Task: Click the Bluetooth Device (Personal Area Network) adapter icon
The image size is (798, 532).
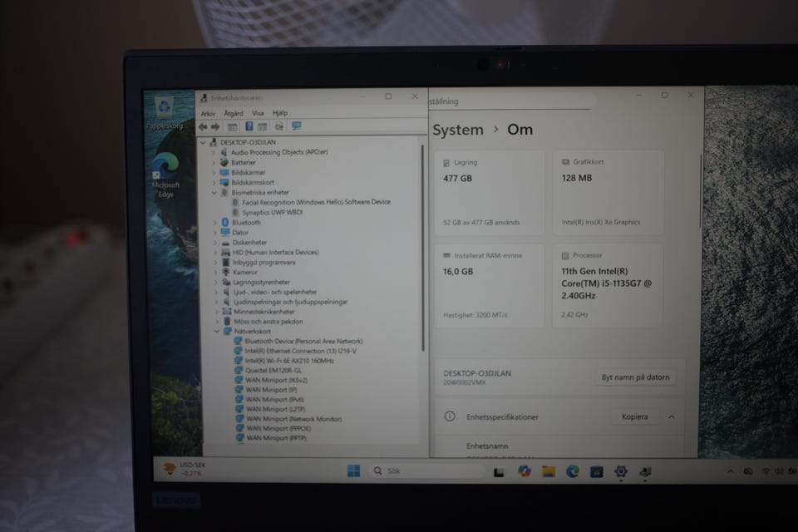Action: coord(238,341)
